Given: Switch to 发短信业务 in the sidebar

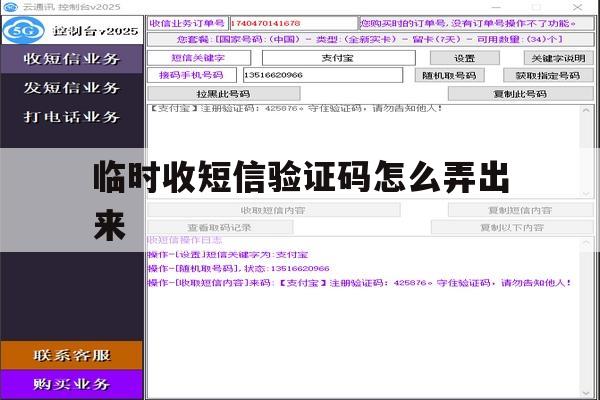Looking at the screenshot, I should [x=72, y=88].
